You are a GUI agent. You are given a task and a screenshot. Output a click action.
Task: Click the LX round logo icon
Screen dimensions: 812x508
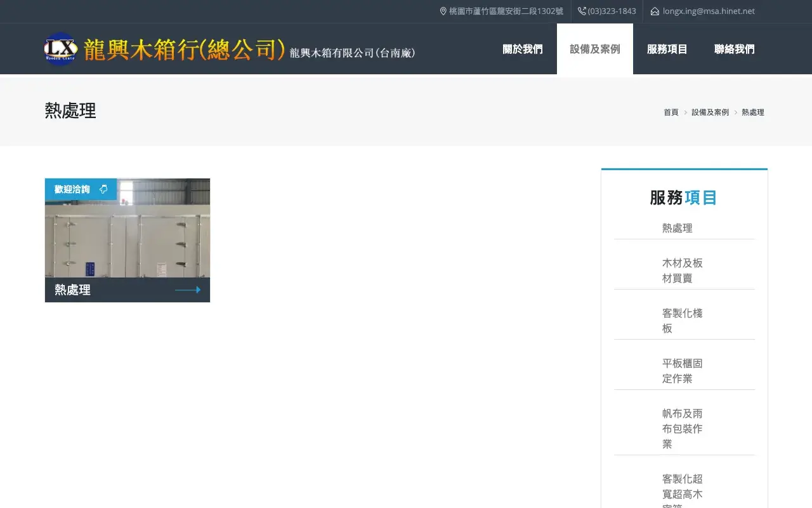[x=61, y=49]
